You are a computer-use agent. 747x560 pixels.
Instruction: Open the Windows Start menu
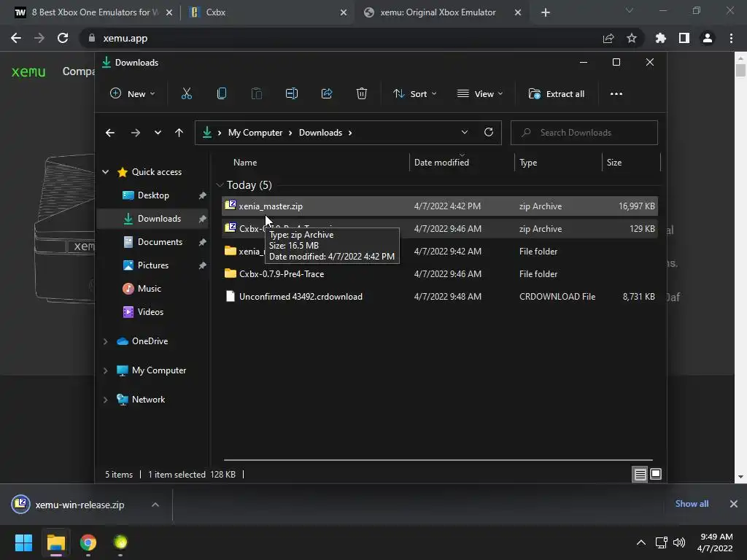[x=23, y=542]
